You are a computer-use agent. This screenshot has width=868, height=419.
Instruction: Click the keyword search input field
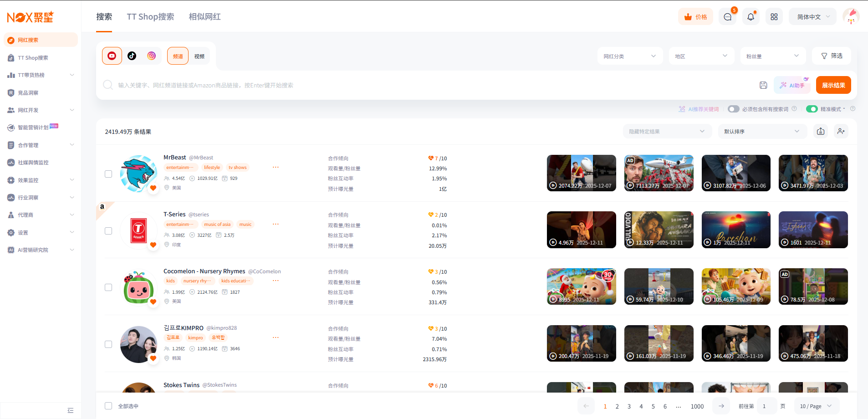coord(410,85)
